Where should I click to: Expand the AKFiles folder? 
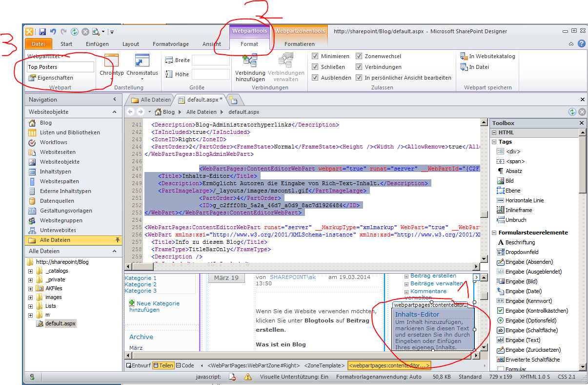coord(31,288)
